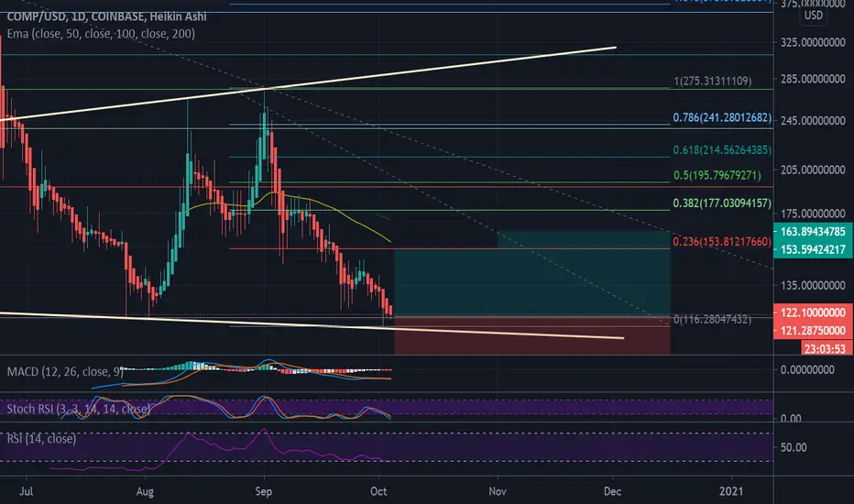The width and height of the screenshot is (854, 504).
Task: Click the 1(275.31) Fibonacci level label
Action: point(712,82)
